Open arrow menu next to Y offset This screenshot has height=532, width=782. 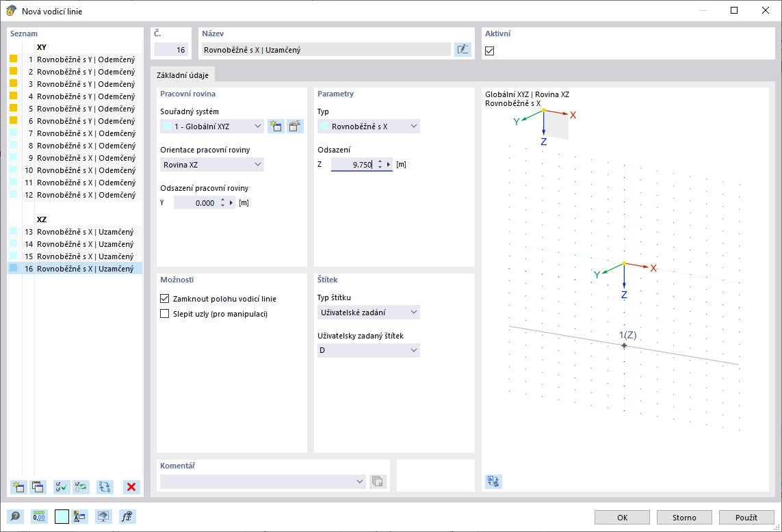[231, 202]
